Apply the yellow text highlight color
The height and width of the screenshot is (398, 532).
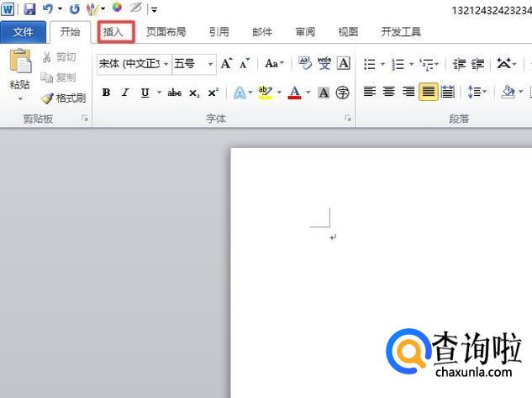(265, 93)
